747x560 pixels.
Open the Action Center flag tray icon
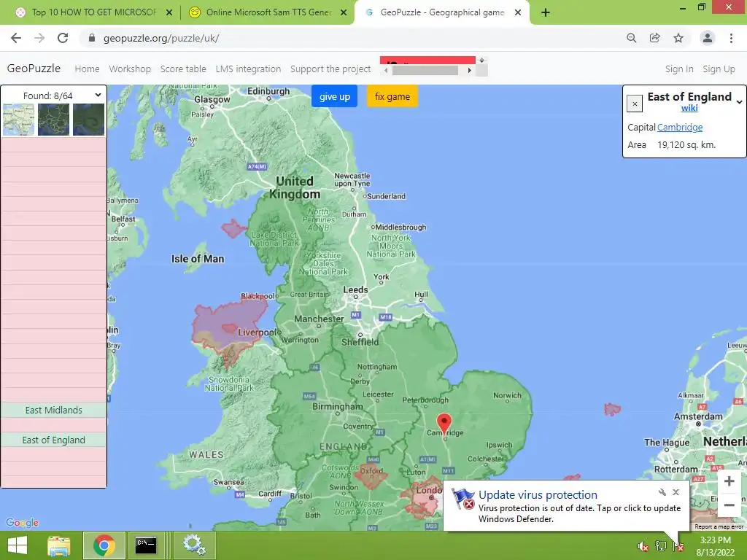[x=678, y=546]
